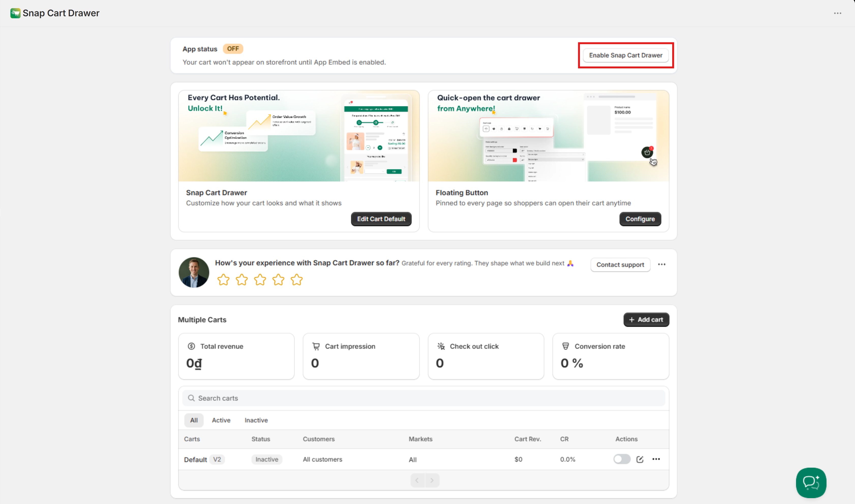Click Add cart button

coord(646,319)
